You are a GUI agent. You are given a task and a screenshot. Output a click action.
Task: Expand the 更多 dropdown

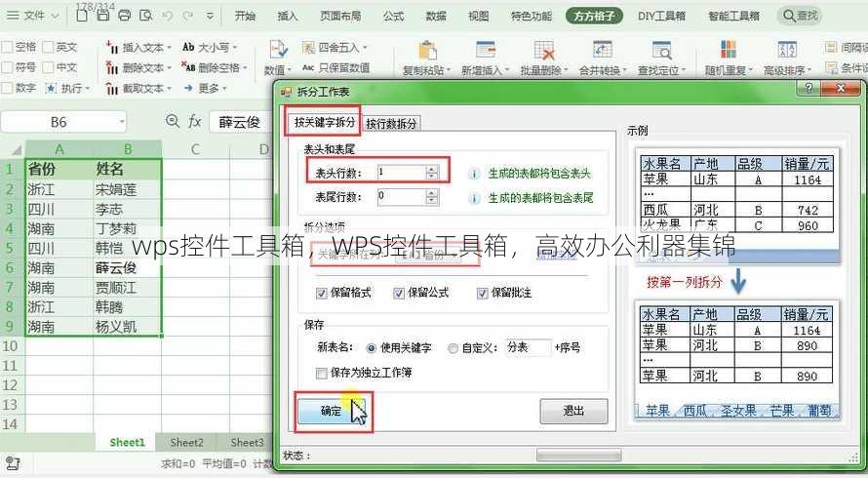click(224, 89)
